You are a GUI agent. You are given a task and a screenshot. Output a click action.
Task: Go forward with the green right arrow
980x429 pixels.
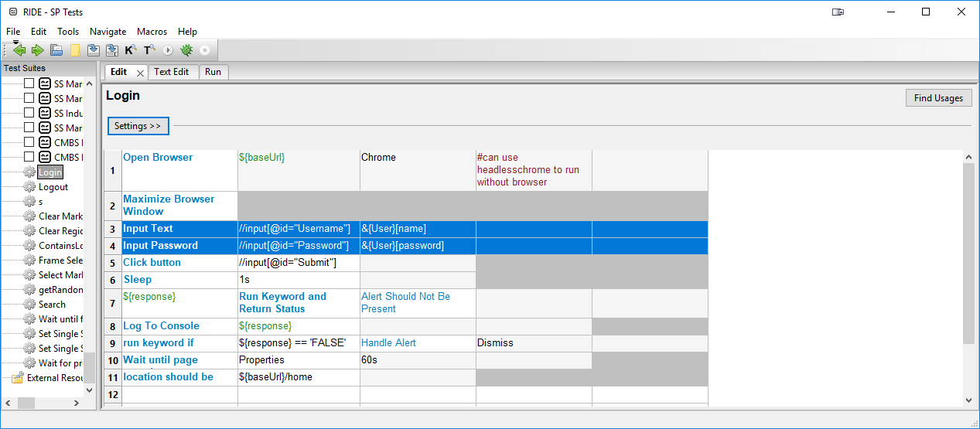(x=37, y=50)
